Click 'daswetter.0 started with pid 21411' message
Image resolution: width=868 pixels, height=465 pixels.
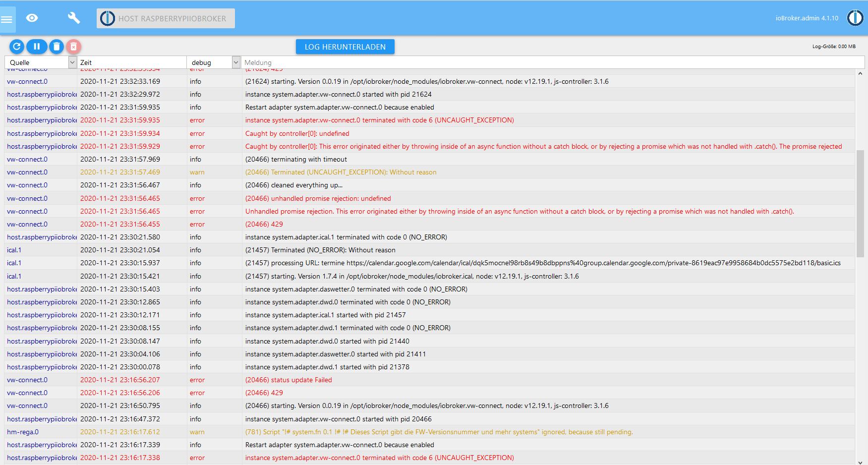tap(336, 354)
